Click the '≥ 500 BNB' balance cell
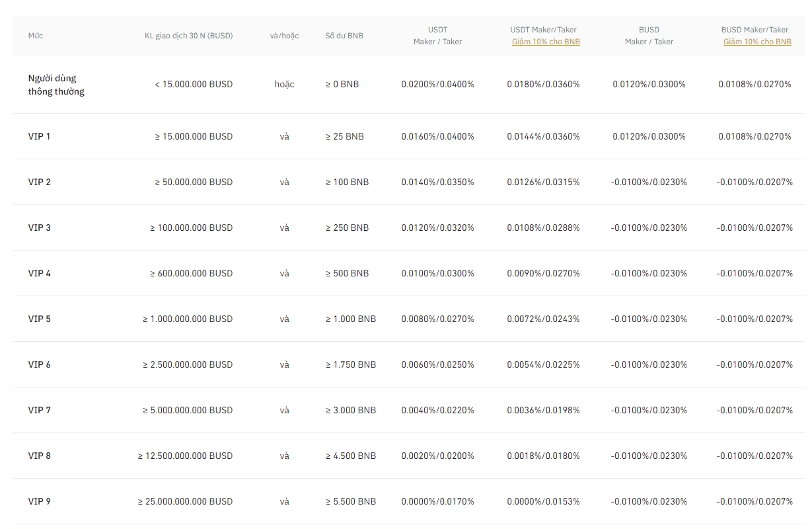 [347, 273]
